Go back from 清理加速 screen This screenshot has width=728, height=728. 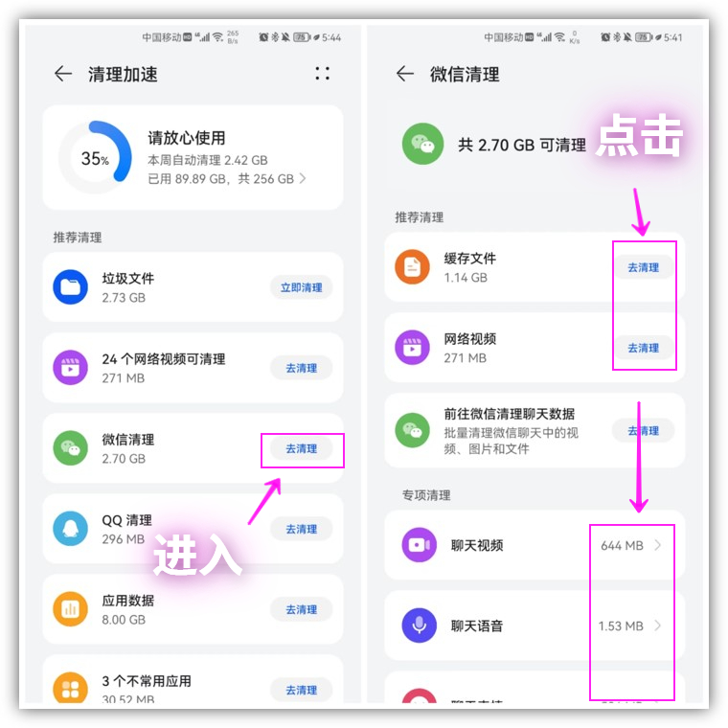[x=63, y=74]
